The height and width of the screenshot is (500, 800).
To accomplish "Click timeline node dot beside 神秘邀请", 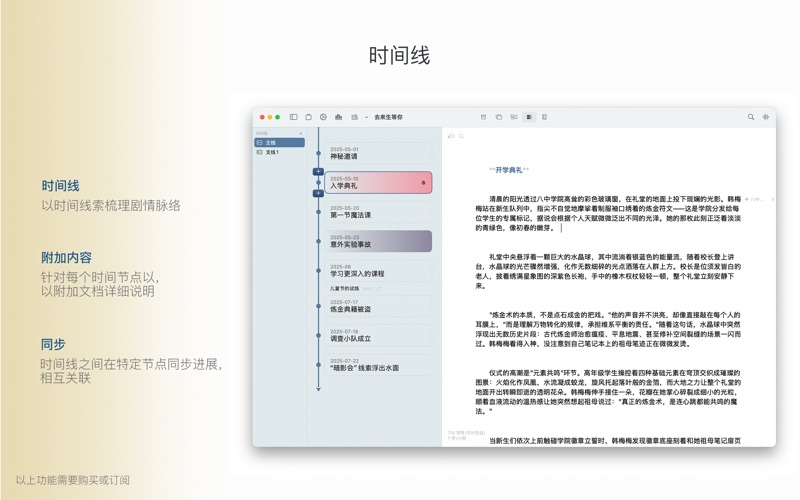I will [318, 153].
